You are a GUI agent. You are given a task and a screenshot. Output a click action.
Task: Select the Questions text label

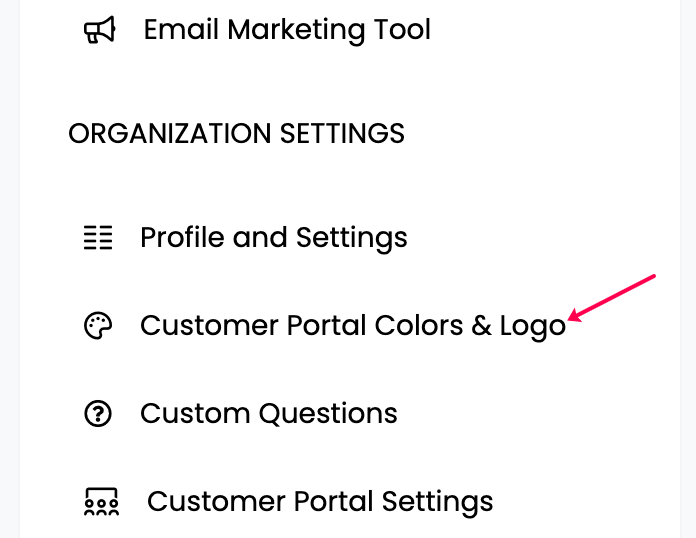click(328, 414)
